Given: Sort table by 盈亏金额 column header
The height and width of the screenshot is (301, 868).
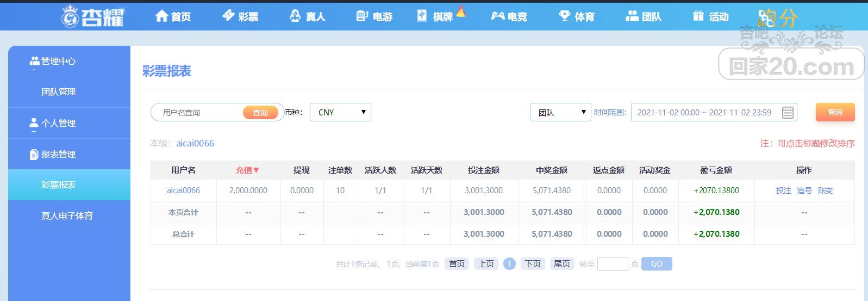Looking at the screenshot, I should click(716, 170).
